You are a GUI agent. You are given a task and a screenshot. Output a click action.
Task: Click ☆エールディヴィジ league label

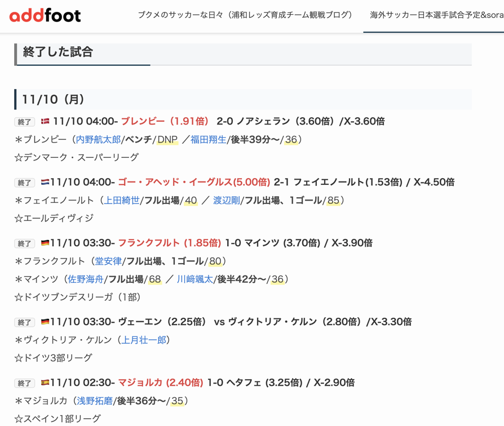pyautogui.click(x=54, y=218)
